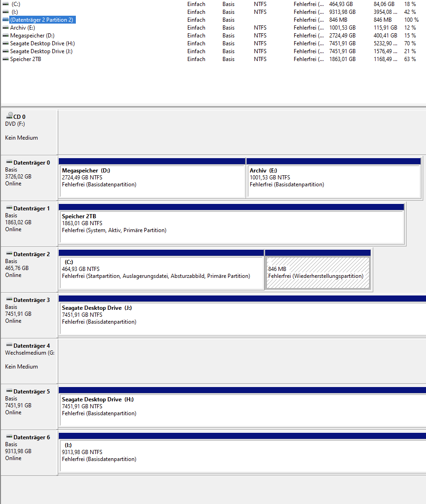Select the 846 MB Wiederherstellungspartition block

(318, 270)
